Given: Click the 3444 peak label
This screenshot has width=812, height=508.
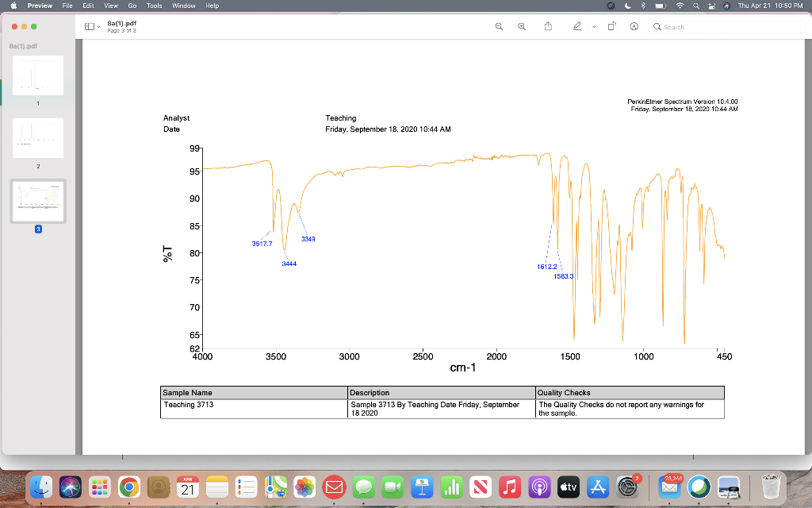Looking at the screenshot, I should coord(289,264).
